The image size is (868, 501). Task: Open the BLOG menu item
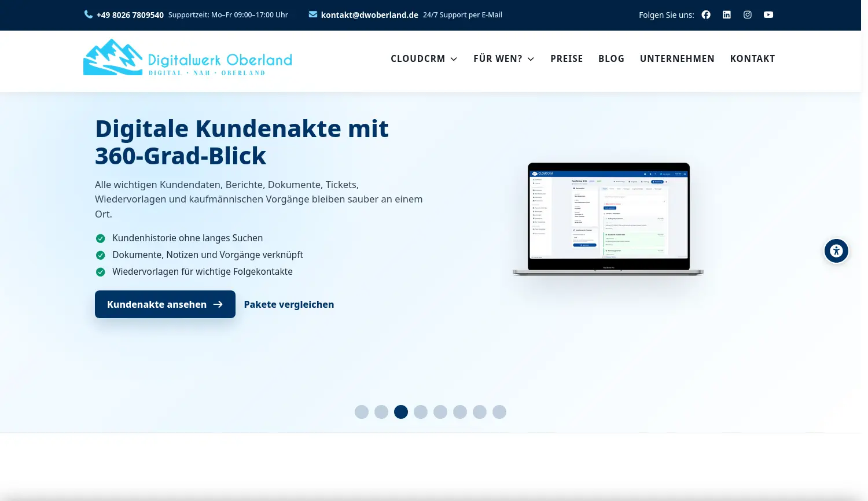pyautogui.click(x=611, y=58)
